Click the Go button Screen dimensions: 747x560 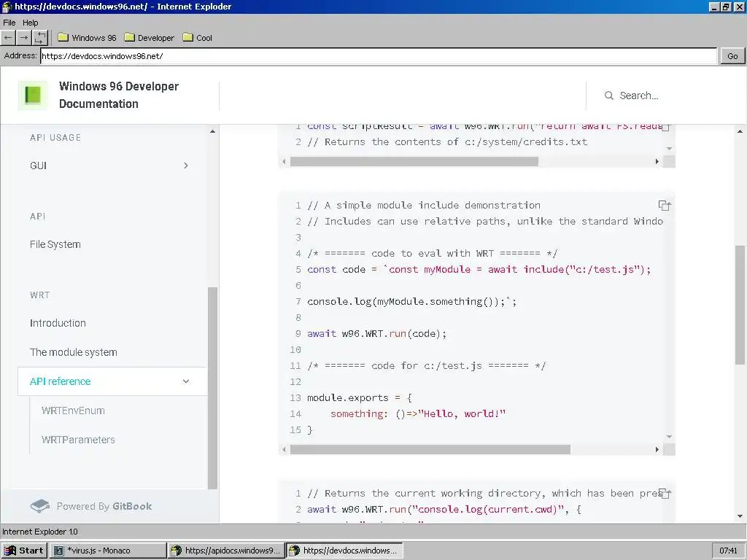tap(732, 56)
